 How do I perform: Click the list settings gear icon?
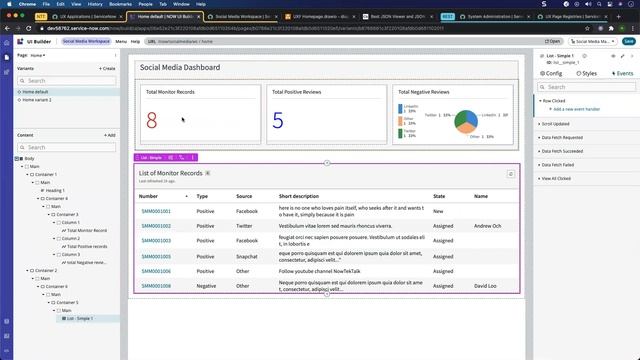coord(511,174)
